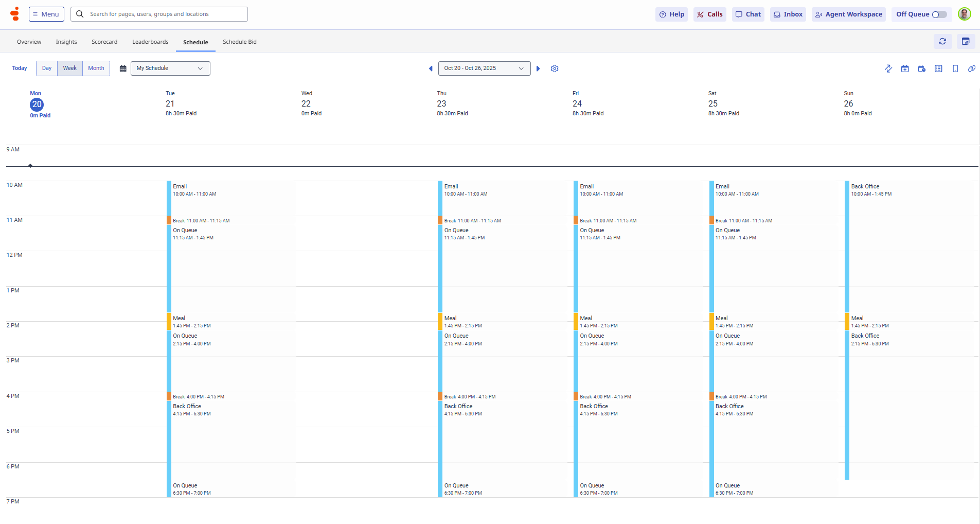Switch to Day view
Viewport: 980px width, 524px height.
47,68
